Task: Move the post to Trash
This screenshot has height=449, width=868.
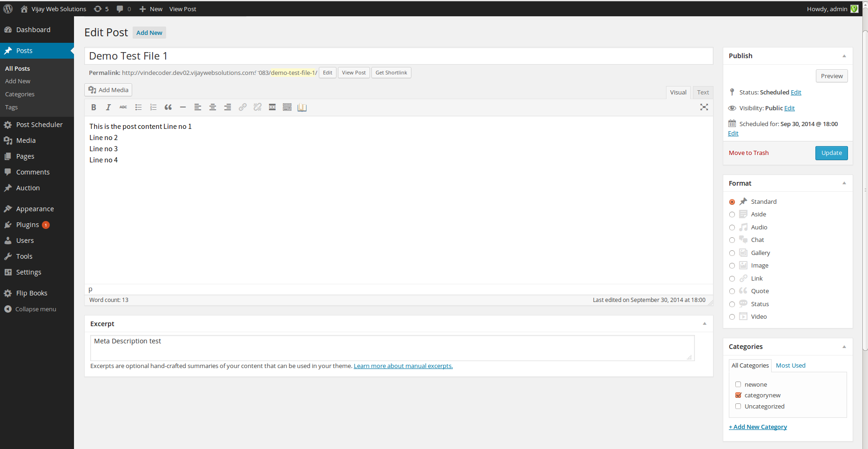Action: [x=748, y=153]
